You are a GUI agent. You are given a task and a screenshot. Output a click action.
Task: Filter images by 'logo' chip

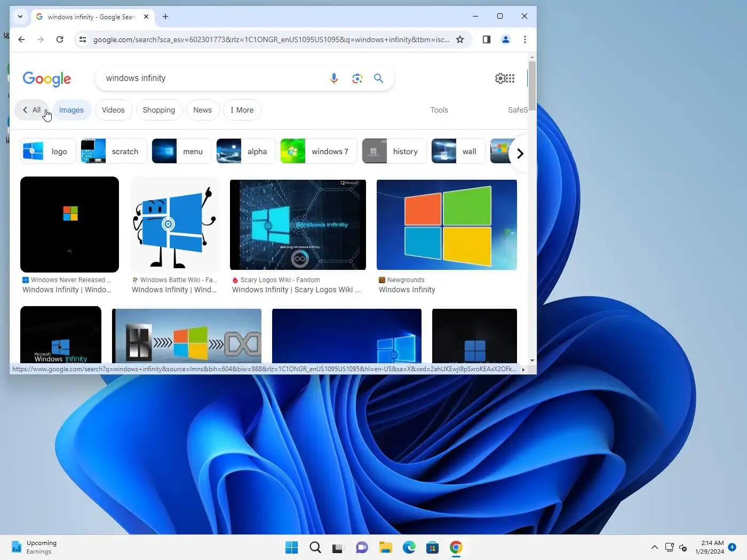[x=48, y=151]
